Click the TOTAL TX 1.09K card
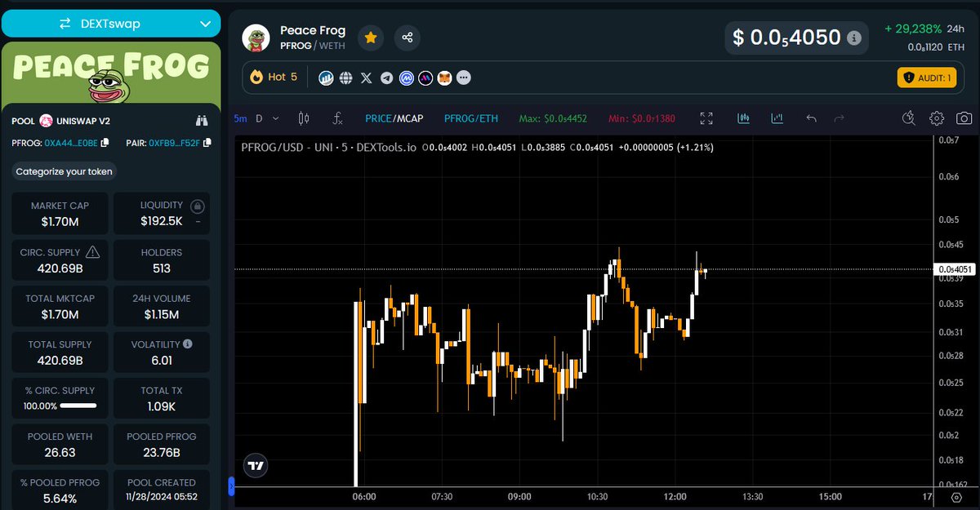The image size is (980, 510). click(162, 398)
